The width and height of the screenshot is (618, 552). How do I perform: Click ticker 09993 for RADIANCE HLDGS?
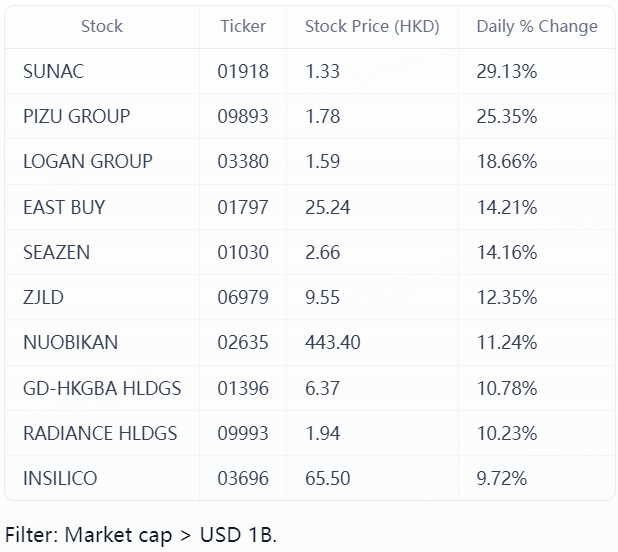point(243,433)
